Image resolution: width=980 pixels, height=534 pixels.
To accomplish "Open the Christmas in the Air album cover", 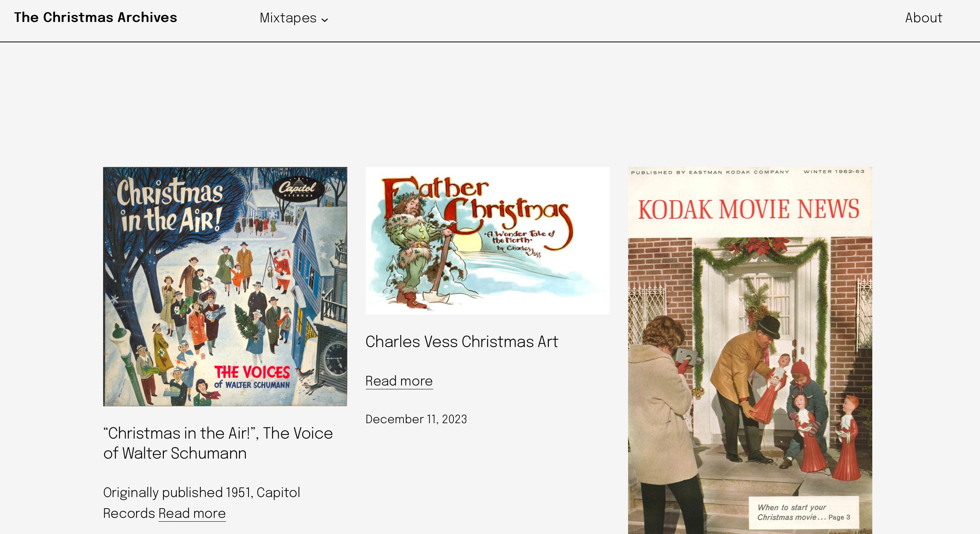I will 225,286.
